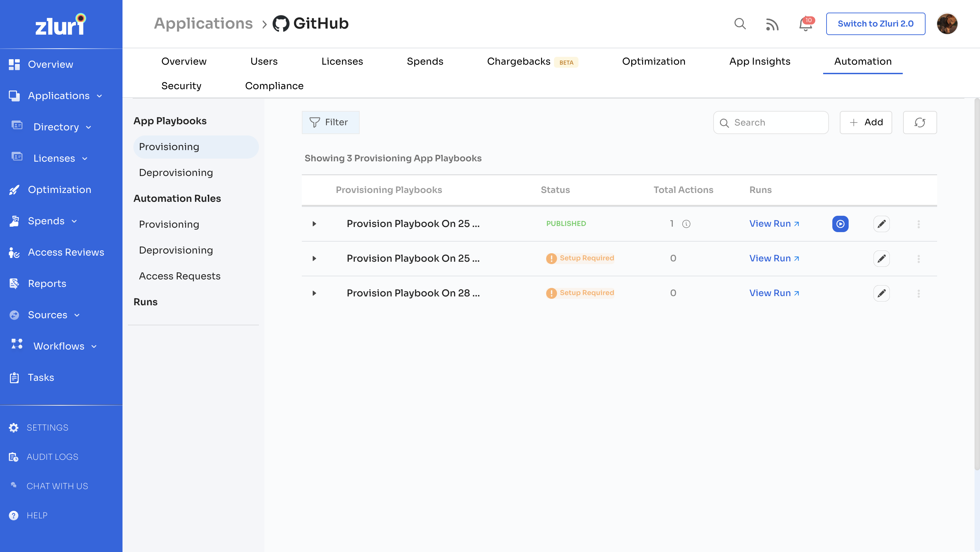Edit the published Provision Playbook On 25
This screenshot has height=552, width=980.
881,224
